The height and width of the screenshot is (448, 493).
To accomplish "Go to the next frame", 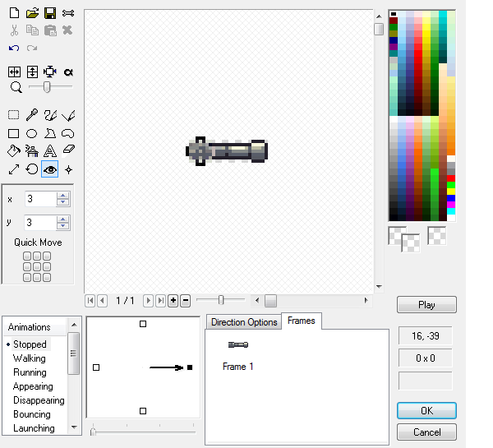I will click(x=148, y=301).
